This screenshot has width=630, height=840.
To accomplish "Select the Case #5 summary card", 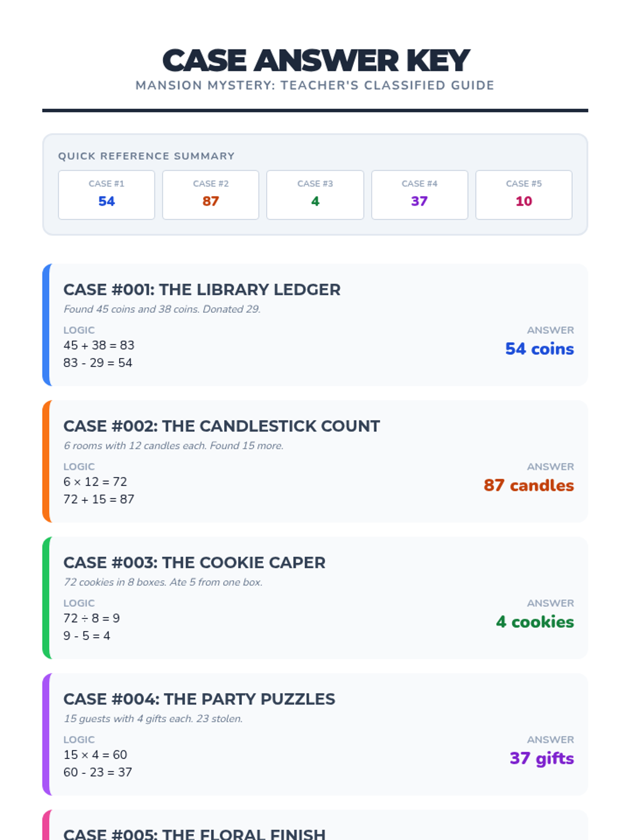I will coord(523,195).
